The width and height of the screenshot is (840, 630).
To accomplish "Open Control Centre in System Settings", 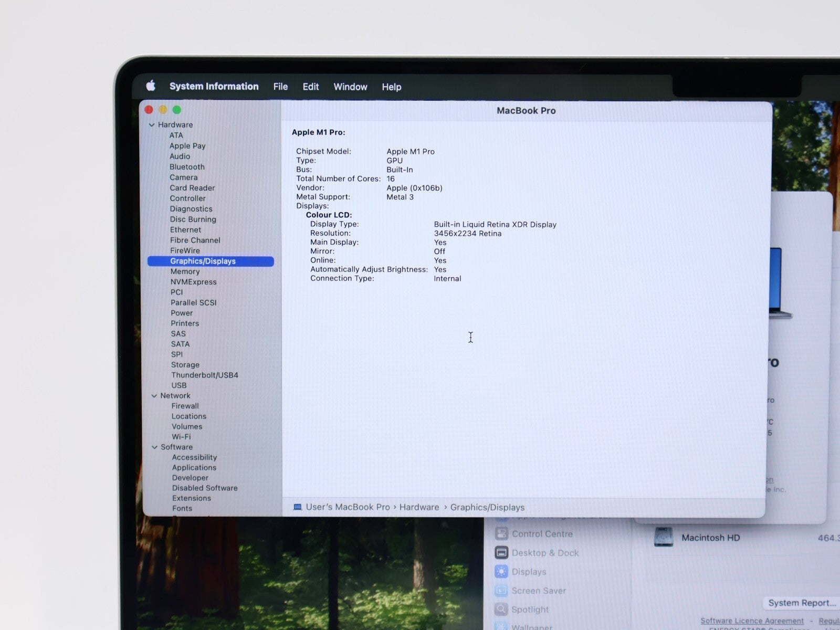I will (x=542, y=534).
